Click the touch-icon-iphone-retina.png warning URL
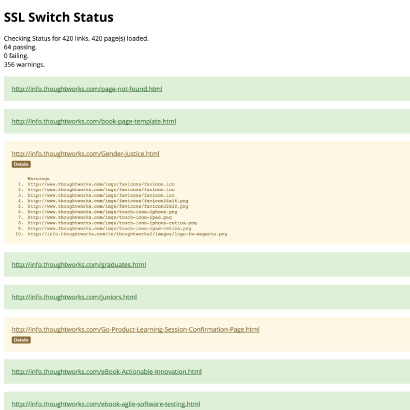Screen dimensions: 410x410 112,223
